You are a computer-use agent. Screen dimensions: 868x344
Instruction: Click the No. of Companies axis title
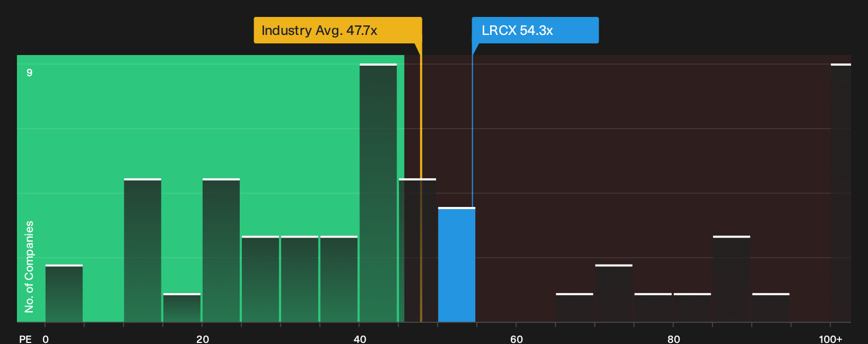(29, 267)
